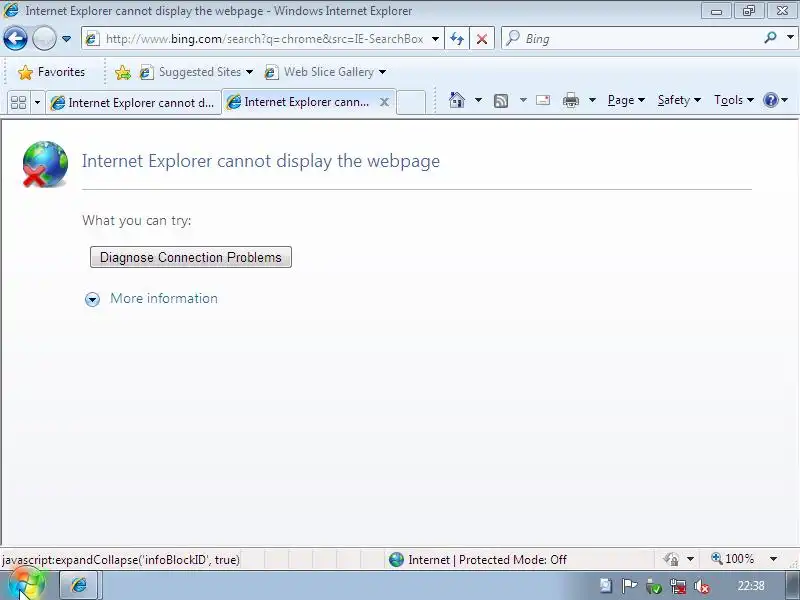This screenshot has width=800, height=600.
Task: Click the Read Mail envelope icon
Action: coord(543,100)
